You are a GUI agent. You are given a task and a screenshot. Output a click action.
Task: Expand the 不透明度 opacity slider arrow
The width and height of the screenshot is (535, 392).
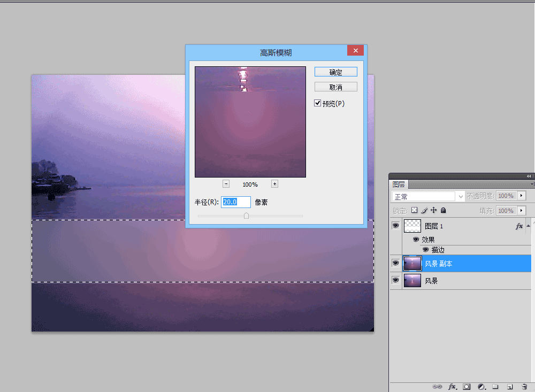click(521, 196)
